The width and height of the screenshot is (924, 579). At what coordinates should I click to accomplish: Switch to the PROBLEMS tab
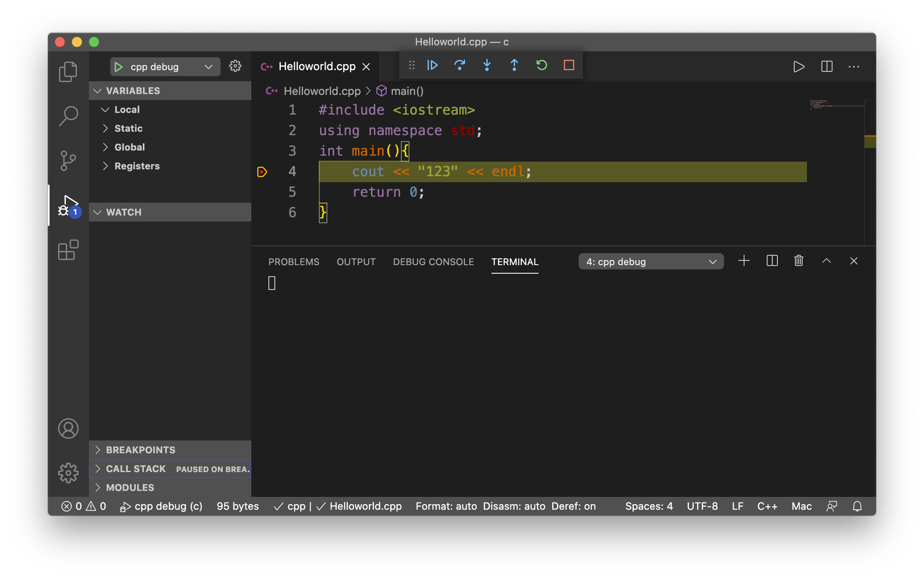294,262
